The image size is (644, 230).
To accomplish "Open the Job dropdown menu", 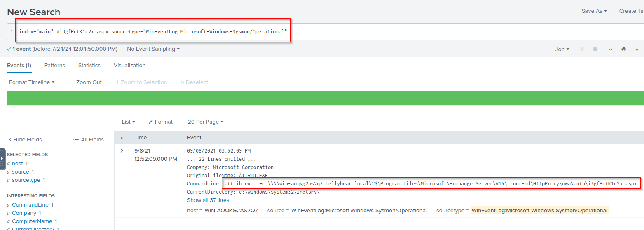I will 562,49.
